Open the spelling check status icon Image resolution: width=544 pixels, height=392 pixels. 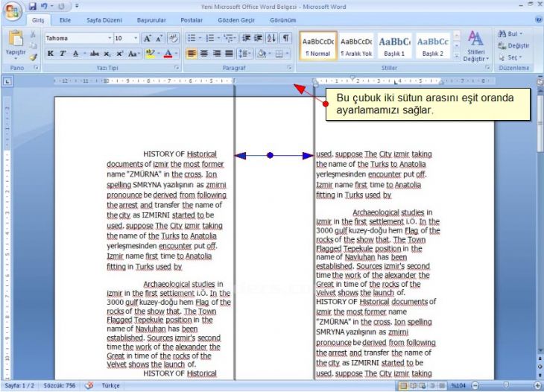pyautogui.click(x=89, y=385)
